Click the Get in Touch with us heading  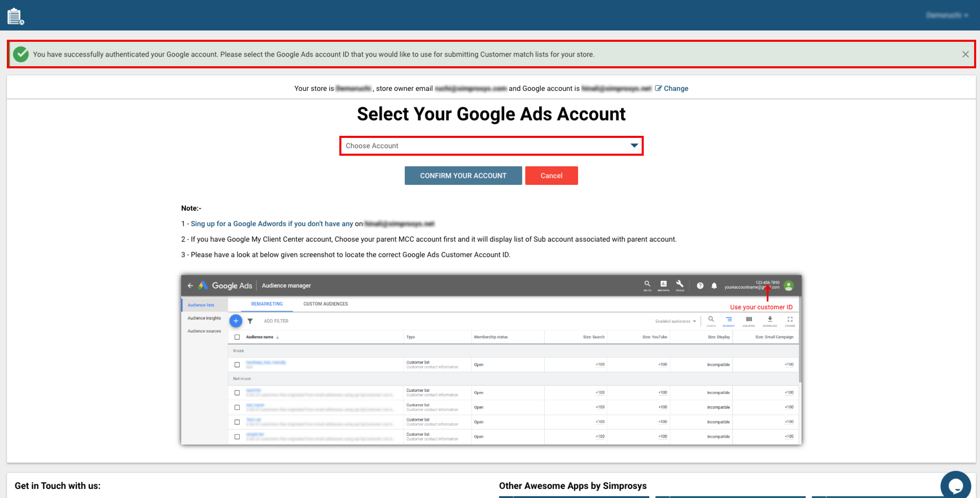point(57,486)
